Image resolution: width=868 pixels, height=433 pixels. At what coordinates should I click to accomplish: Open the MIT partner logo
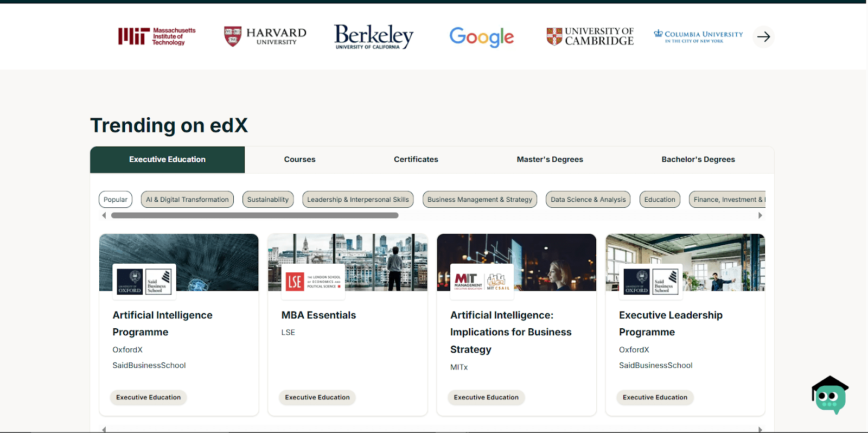157,36
